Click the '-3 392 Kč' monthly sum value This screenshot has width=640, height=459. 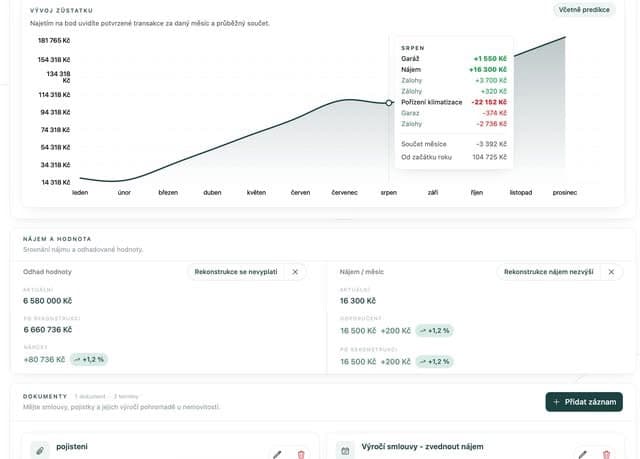point(491,144)
